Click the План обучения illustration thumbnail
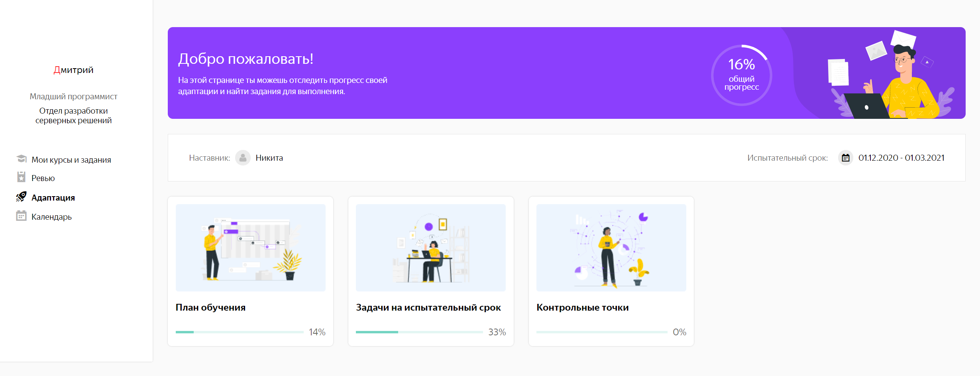This screenshot has width=980, height=376. pos(251,248)
